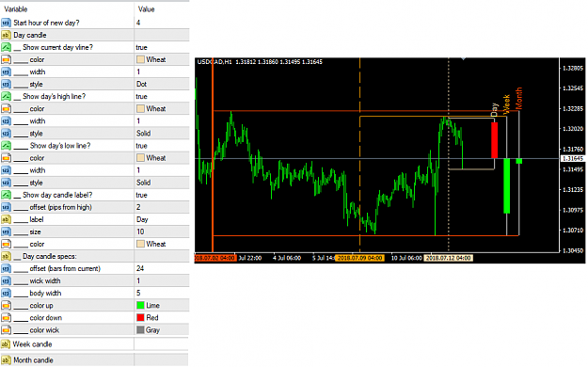The image size is (588, 367).
Task: Click the 1.32805 price on the axis
Action: [573, 69]
